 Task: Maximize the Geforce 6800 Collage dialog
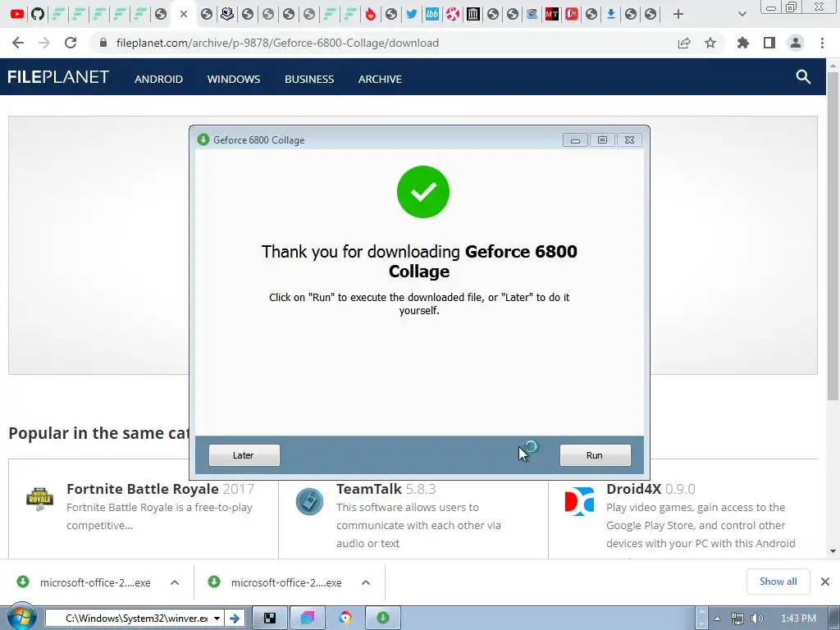click(x=602, y=140)
